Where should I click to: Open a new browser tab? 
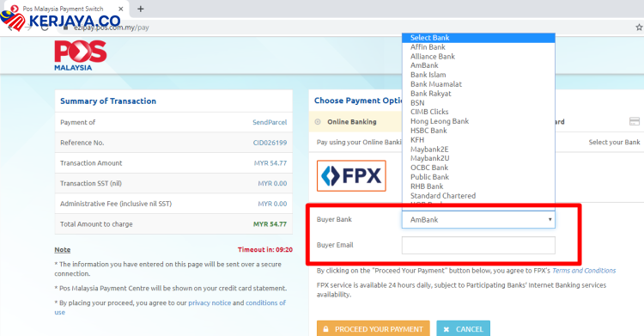coord(141,9)
